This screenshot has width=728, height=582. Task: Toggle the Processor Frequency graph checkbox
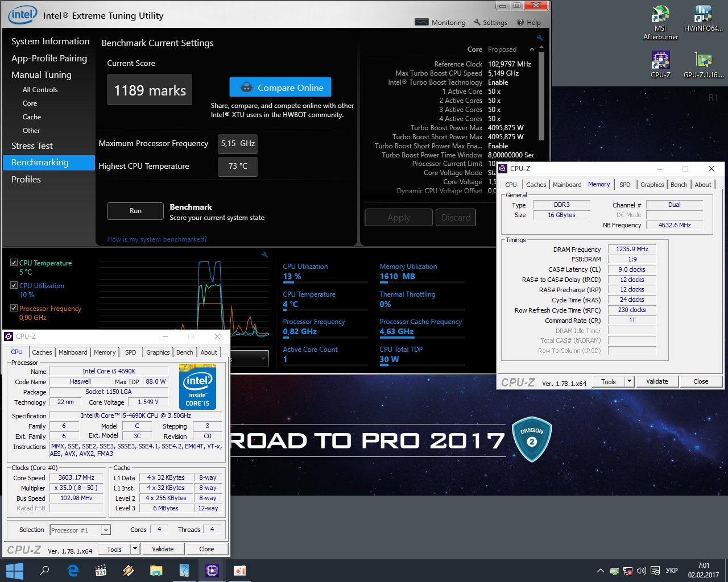pos(14,308)
